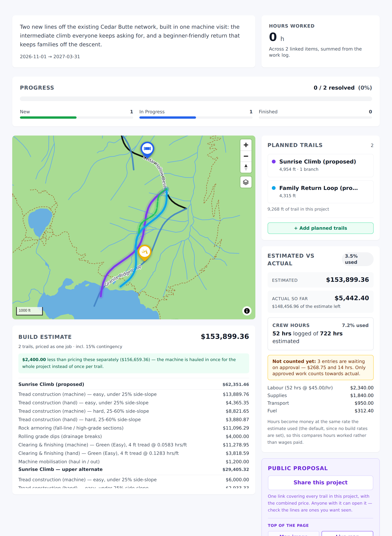Click the actual so far $5,442.40 value
The width and height of the screenshot is (392, 536).
(352, 298)
